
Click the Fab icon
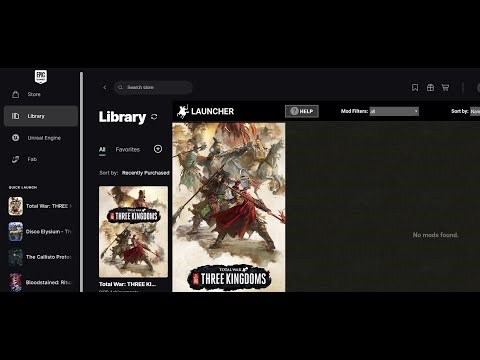pyautogui.click(x=16, y=159)
